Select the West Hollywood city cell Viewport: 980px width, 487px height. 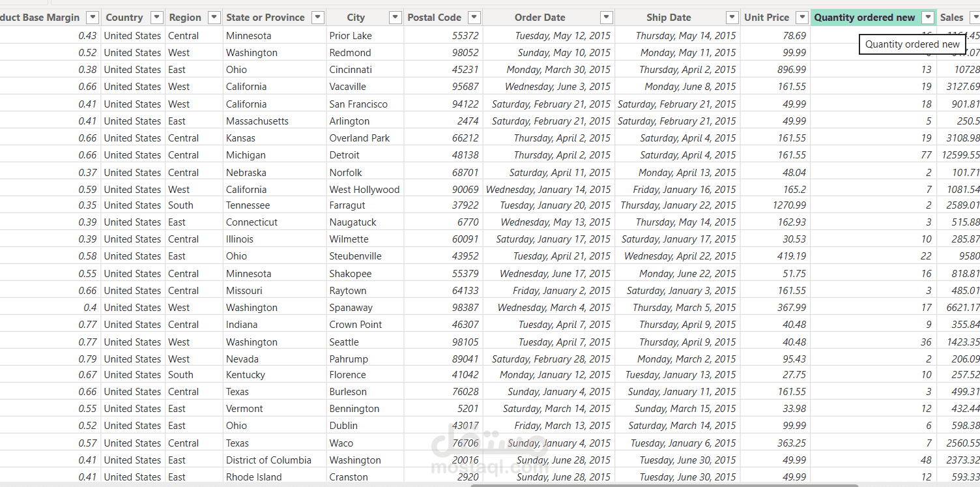(364, 190)
